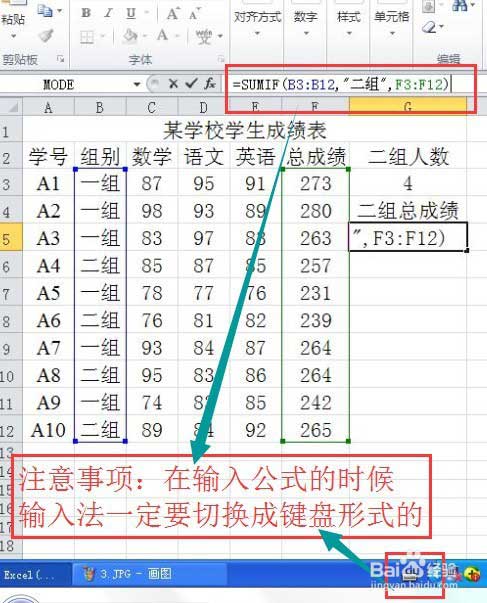Open the phonetic guide dropdown arrow
This screenshot has width=487, height=603.
click(x=220, y=37)
